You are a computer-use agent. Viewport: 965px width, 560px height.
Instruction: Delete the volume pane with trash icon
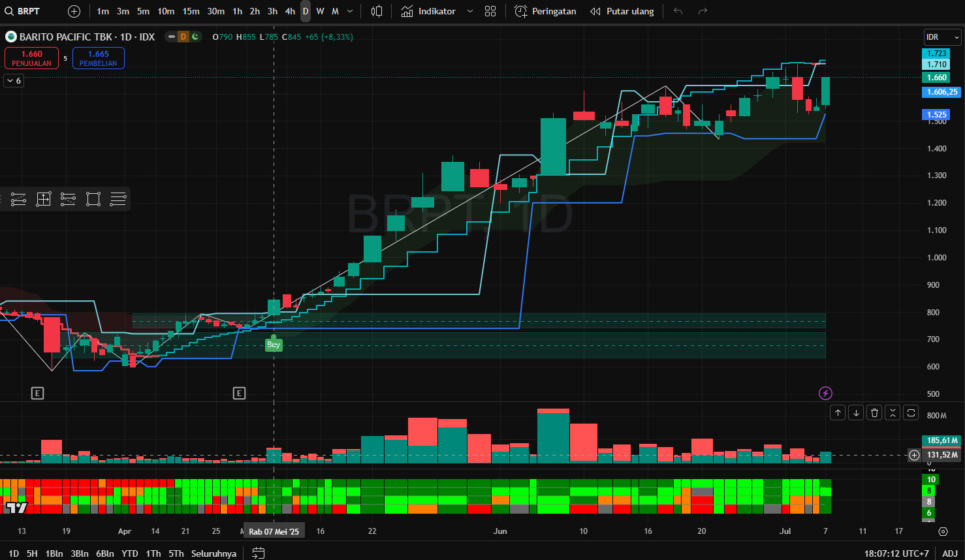874,412
